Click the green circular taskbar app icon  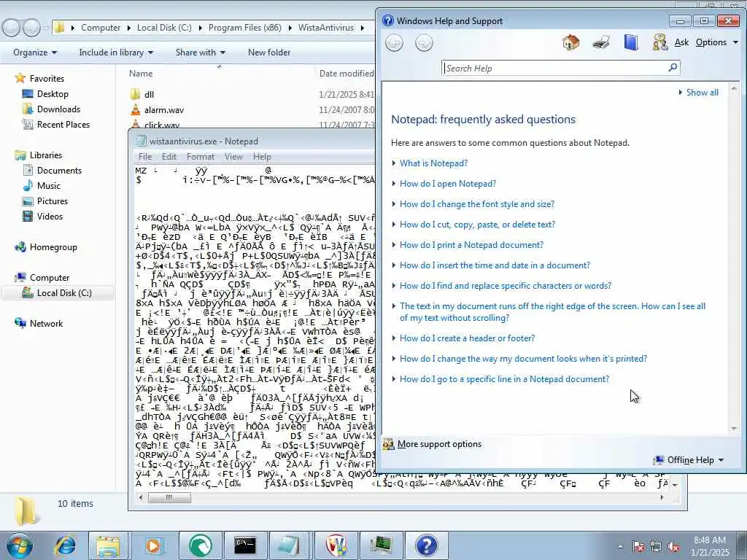pyautogui.click(x=200, y=545)
